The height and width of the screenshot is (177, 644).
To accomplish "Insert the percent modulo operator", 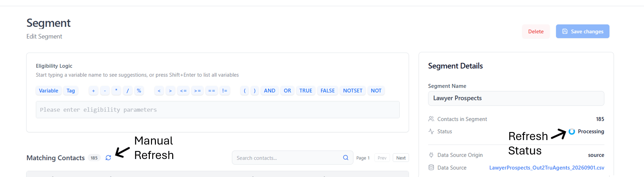I will 139,91.
